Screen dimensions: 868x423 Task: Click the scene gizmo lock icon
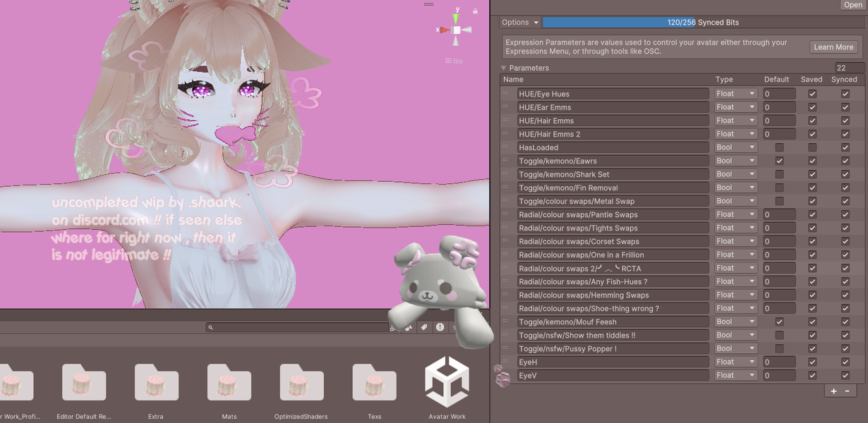pyautogui.click(x=475, y=11)
